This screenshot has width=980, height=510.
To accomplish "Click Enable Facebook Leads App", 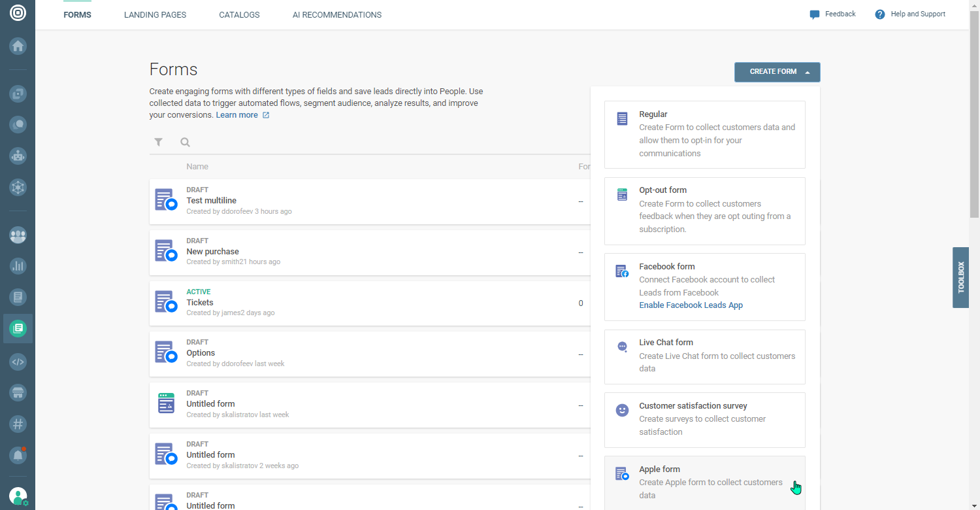I will tap(691, 305).
